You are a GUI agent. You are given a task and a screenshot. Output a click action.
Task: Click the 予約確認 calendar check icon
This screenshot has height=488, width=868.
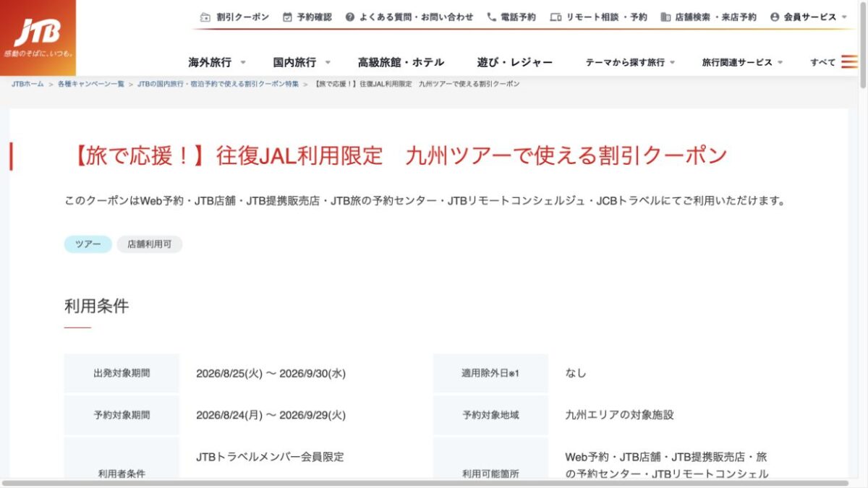287,17
